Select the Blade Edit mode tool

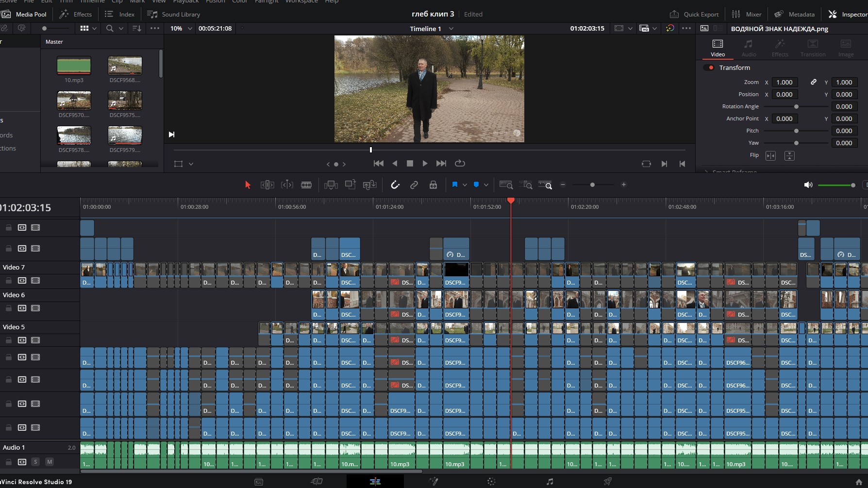click(306, 185)
